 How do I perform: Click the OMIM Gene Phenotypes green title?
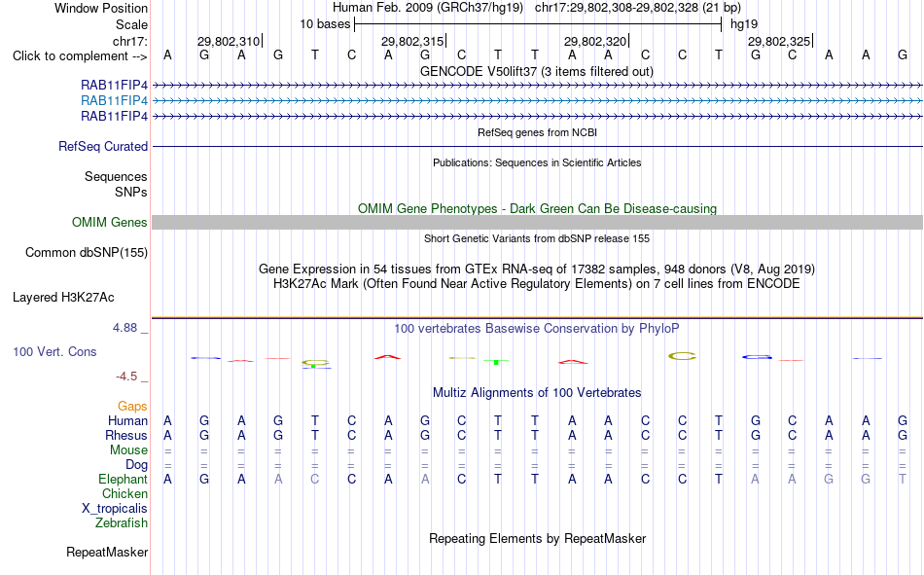[537, 209]
